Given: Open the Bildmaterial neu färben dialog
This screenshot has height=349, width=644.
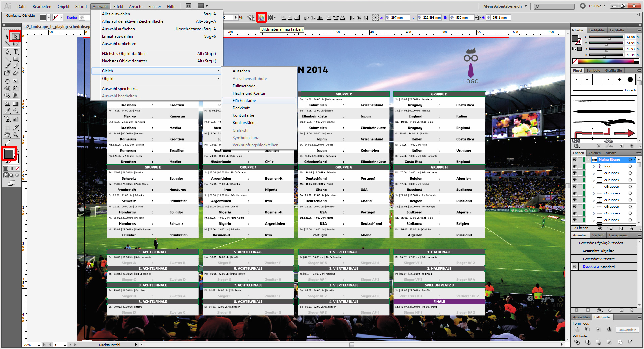Looking at the screenshot, I should point(261,17).
